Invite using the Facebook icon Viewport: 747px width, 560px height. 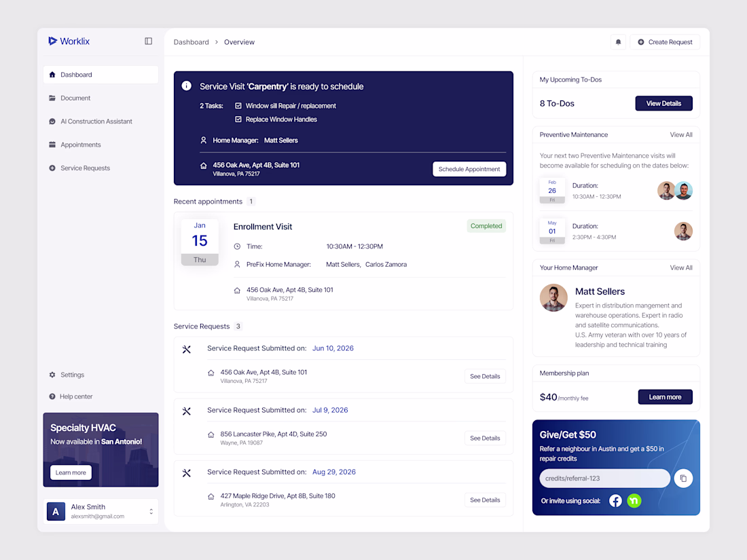click(615, 501)
